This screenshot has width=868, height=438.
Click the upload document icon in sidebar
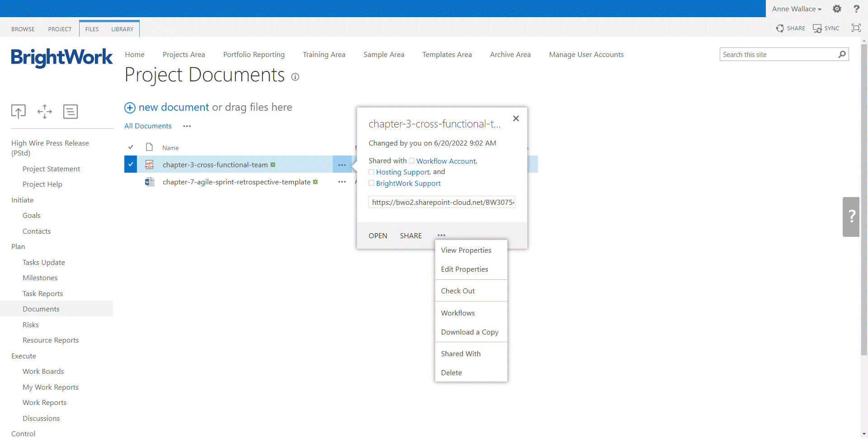tap(19, 111)
